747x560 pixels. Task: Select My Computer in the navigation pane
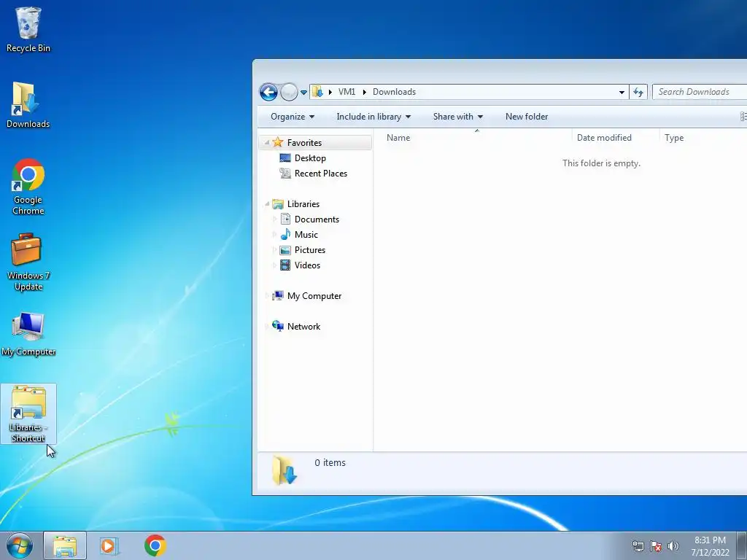pyautogui.click(x=314, y=296)
